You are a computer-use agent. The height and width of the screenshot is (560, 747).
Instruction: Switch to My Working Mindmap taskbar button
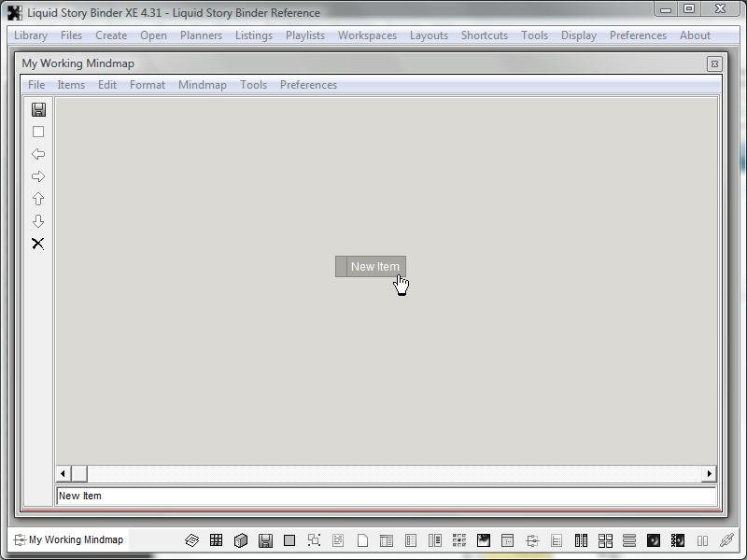[68, 539]
